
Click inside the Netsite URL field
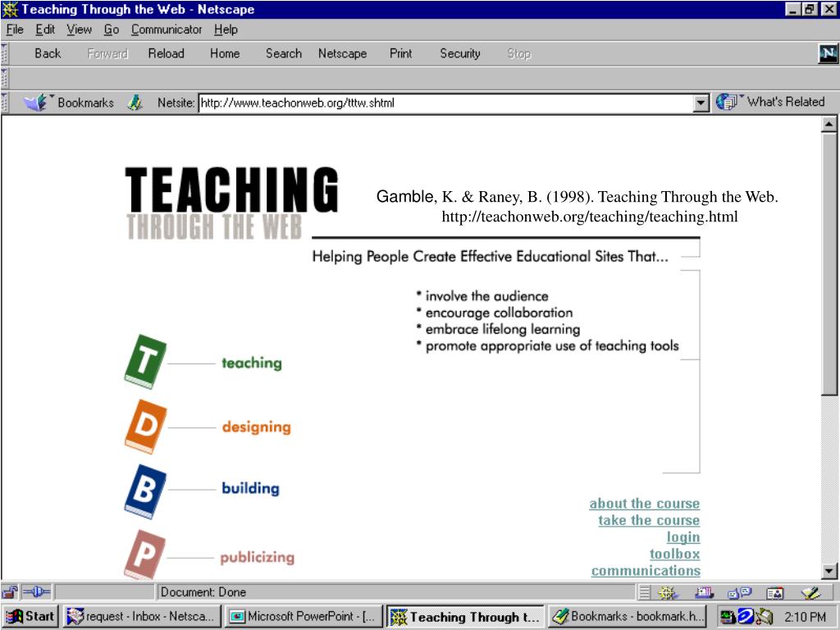(445, 103)
